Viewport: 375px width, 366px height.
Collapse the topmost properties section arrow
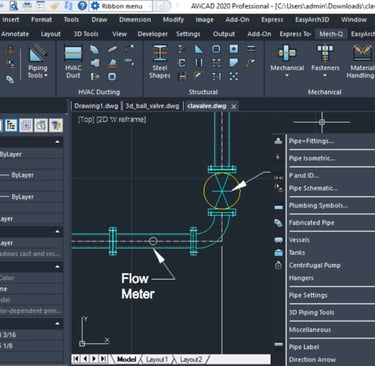click(x=57, y=142)
